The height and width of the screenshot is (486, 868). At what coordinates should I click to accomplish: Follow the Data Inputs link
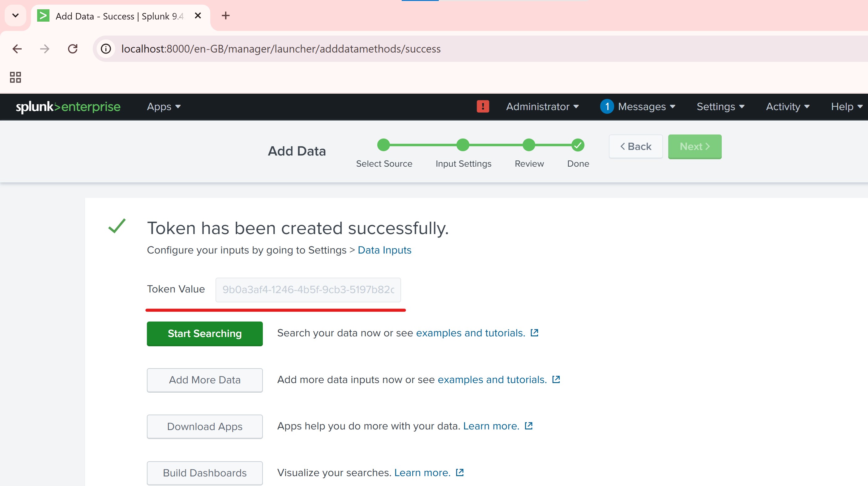384,250
